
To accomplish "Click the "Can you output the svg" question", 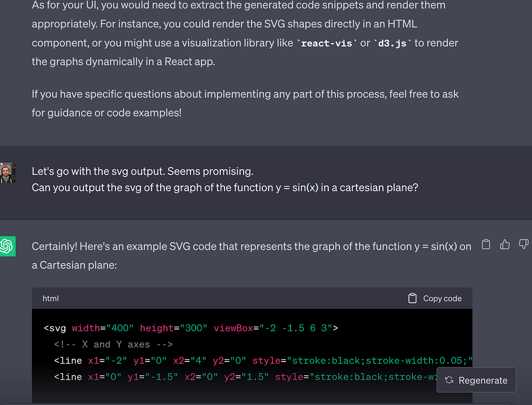I will click(225, 188).
